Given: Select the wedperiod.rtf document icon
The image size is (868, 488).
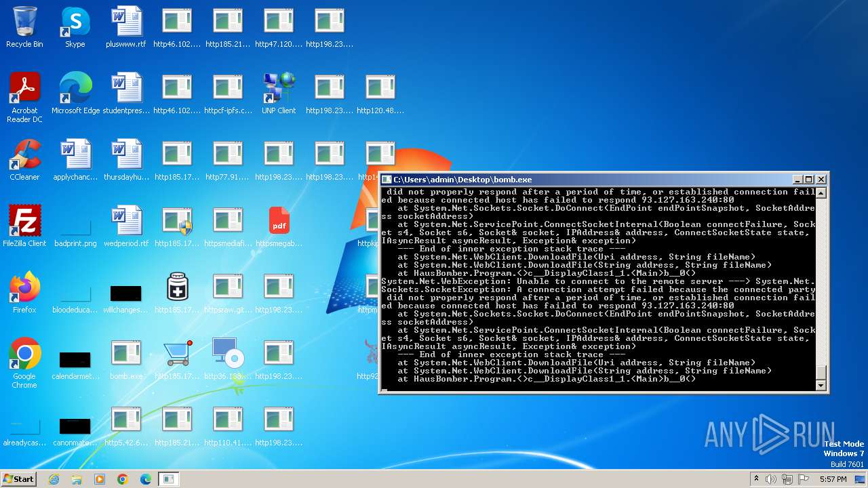Looking at the screenshot, I should [x=126, y=226].
